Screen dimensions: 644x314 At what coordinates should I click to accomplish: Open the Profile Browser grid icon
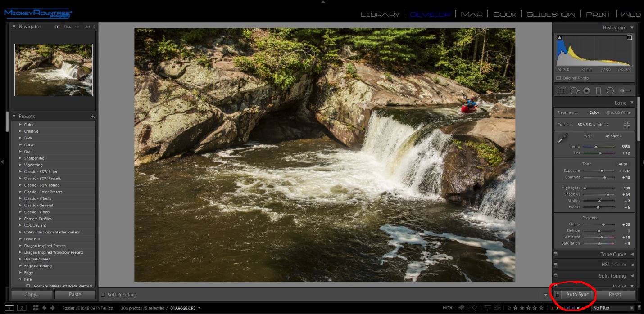[627, 125]
